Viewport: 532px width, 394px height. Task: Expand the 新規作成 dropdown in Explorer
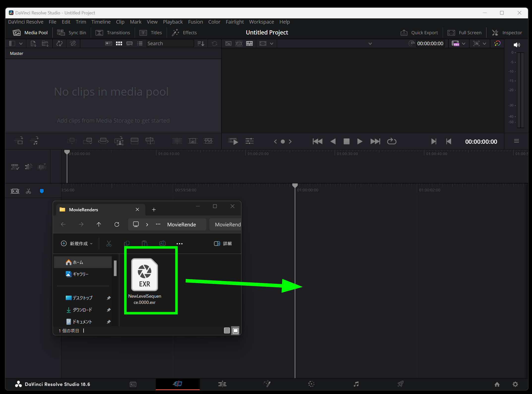coord(77,244)
